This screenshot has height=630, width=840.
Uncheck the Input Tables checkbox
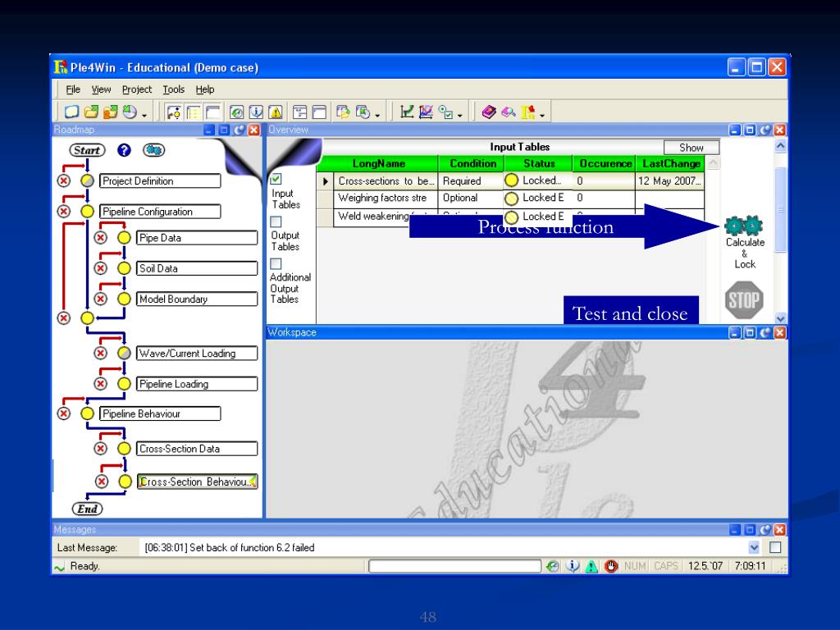(x=276, y=179)
